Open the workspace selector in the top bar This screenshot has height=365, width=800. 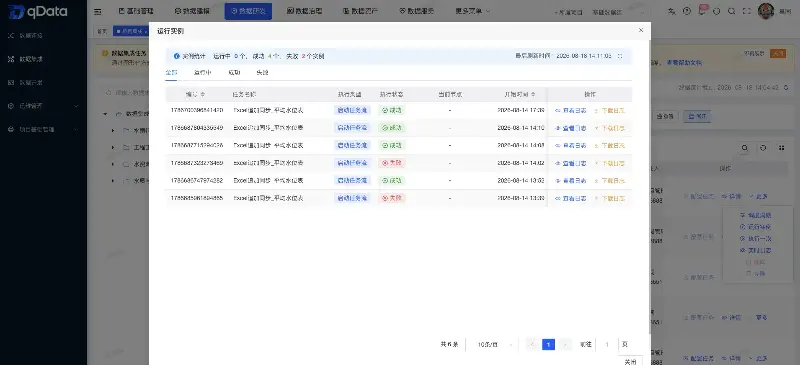[x=618, y=12]
